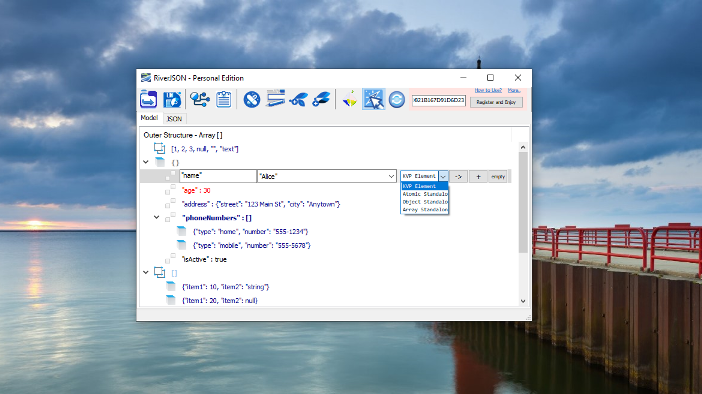Toggle the KVP Element type dropdown arrow
The width and height of the screenshot is (702, 394).
(443, 176)
